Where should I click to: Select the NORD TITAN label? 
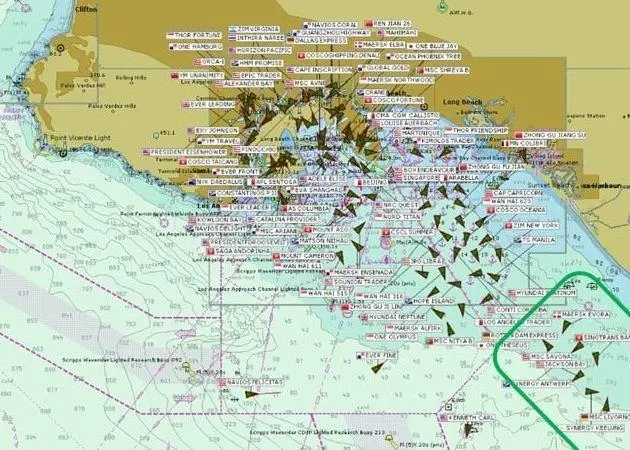pyautogui.click(x=398, y=217)
